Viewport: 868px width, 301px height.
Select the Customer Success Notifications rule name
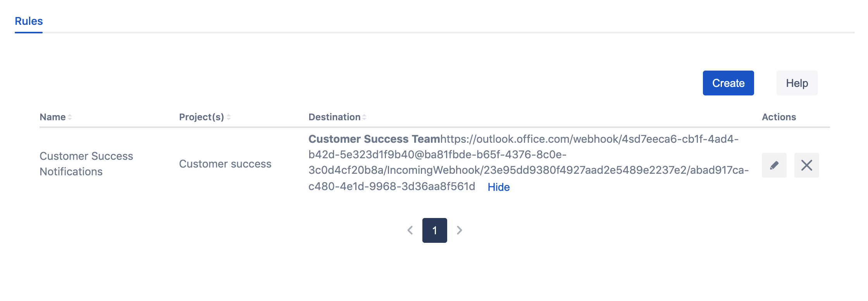(86, 164)
